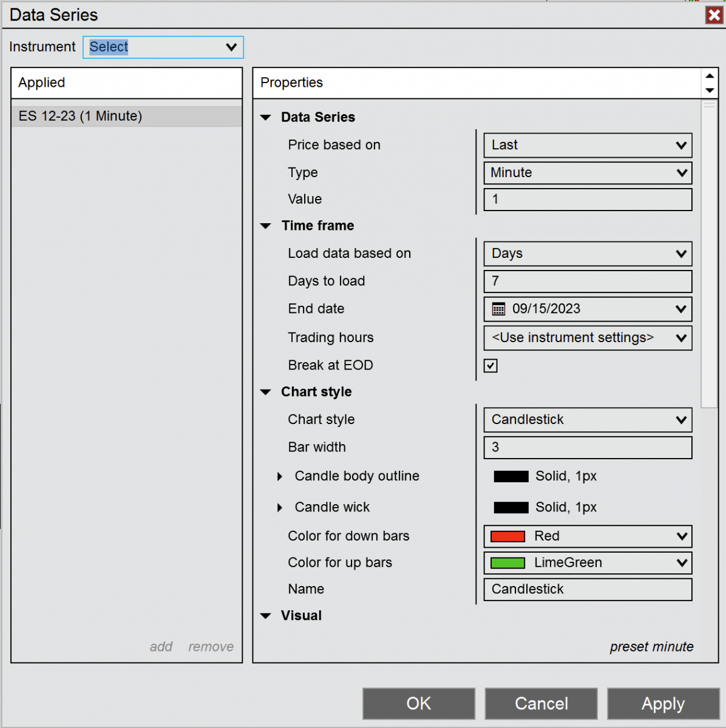The height and width of the screenshot is (728, 726).
Task: Click the Applied list header
Action: (x=127, y=83)
